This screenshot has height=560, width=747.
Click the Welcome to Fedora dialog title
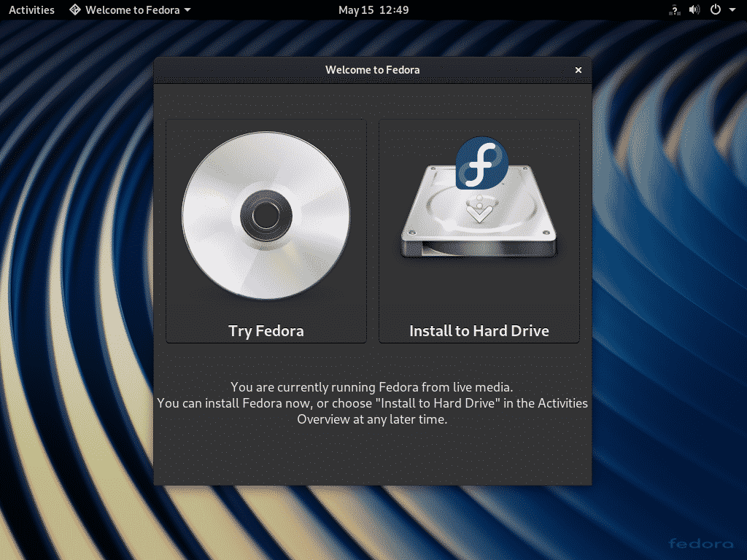(x=373, y=69)
